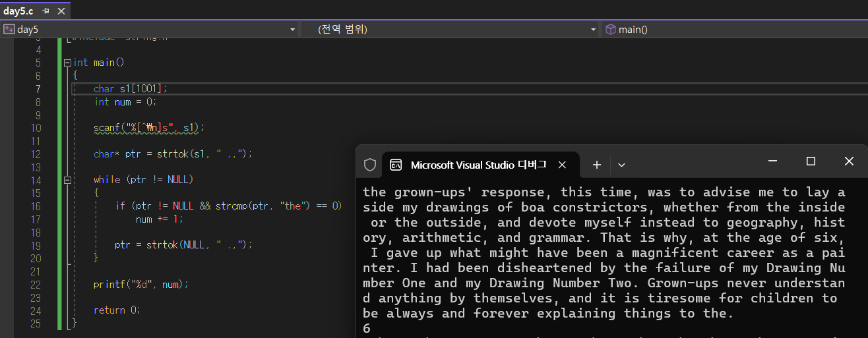Select the Microsoft Visual Studio 디버그 console tab
Viewport: 868px width, 338px height.
click(x=480, y=165)
